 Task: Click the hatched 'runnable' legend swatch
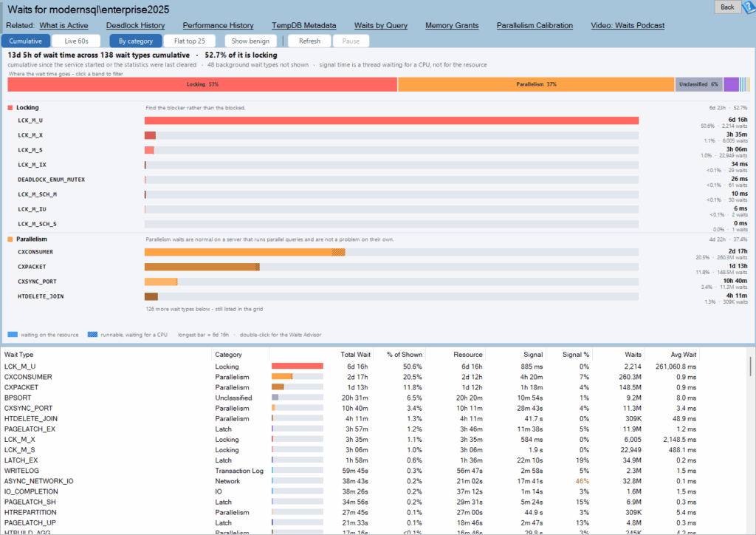tap(92, 334)
